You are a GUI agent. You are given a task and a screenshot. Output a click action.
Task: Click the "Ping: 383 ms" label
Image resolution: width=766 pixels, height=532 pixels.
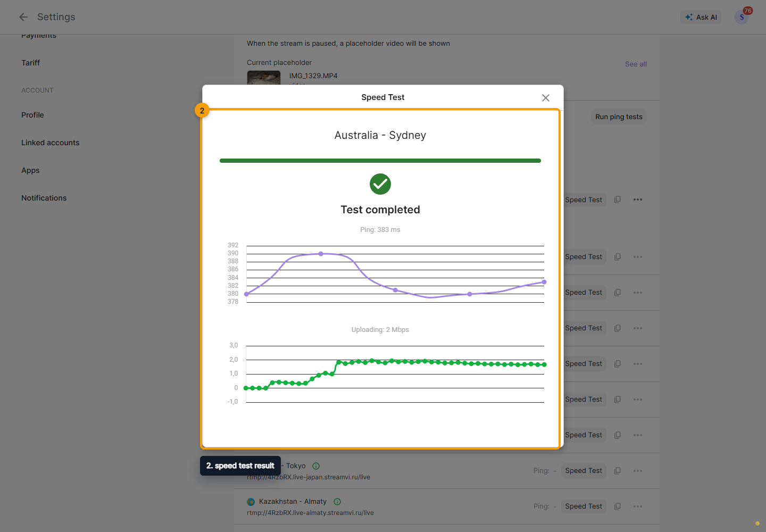point(380,230)
